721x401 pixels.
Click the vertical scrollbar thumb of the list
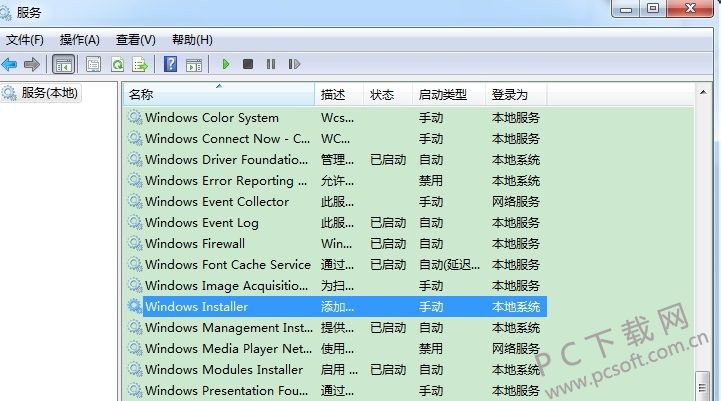(702, 386)
